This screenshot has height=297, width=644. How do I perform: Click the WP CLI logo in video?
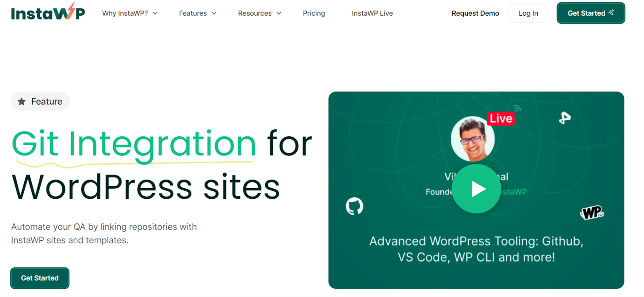(592, 212)
